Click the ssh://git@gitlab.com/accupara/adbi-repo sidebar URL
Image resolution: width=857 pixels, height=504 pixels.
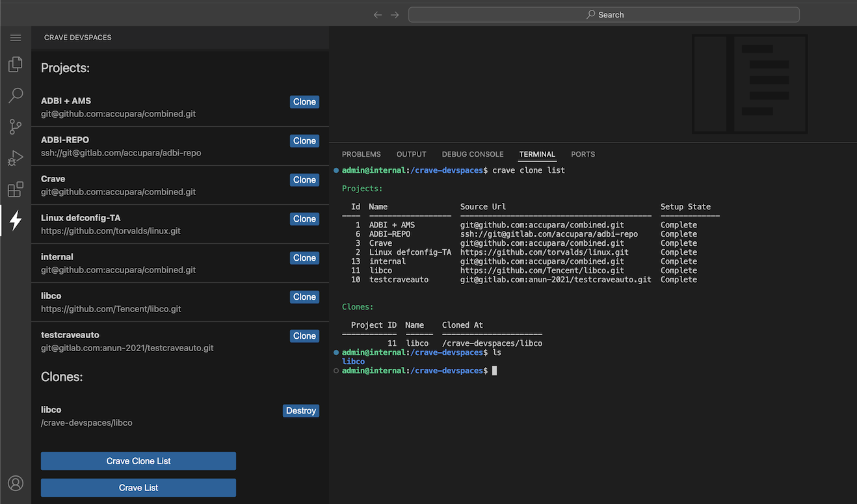(121, 153)
